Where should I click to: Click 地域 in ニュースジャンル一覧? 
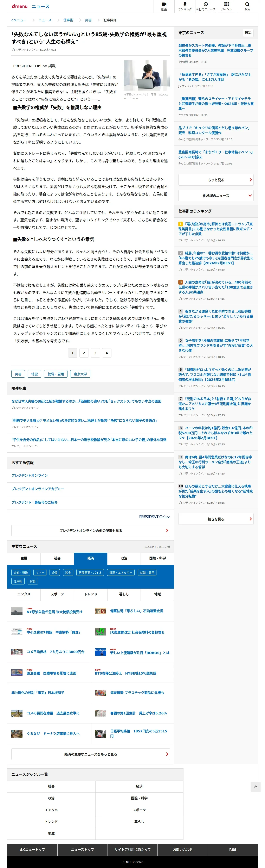(51, 833)
